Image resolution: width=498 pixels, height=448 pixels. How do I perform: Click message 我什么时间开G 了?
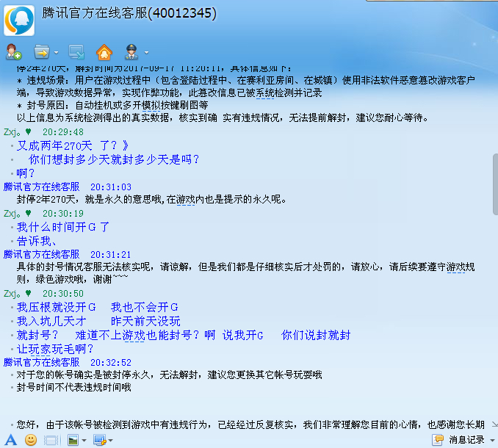coord(63,227)
